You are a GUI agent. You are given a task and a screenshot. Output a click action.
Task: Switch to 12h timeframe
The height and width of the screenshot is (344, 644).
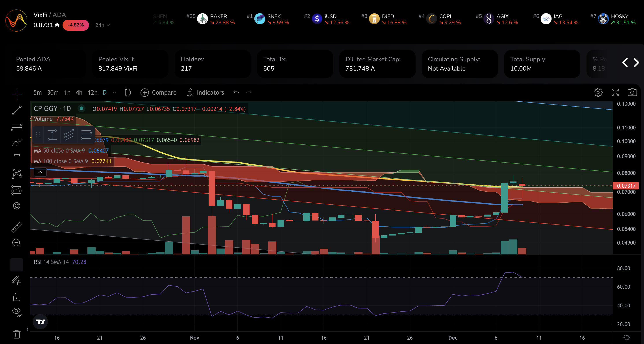pos(93,93)
